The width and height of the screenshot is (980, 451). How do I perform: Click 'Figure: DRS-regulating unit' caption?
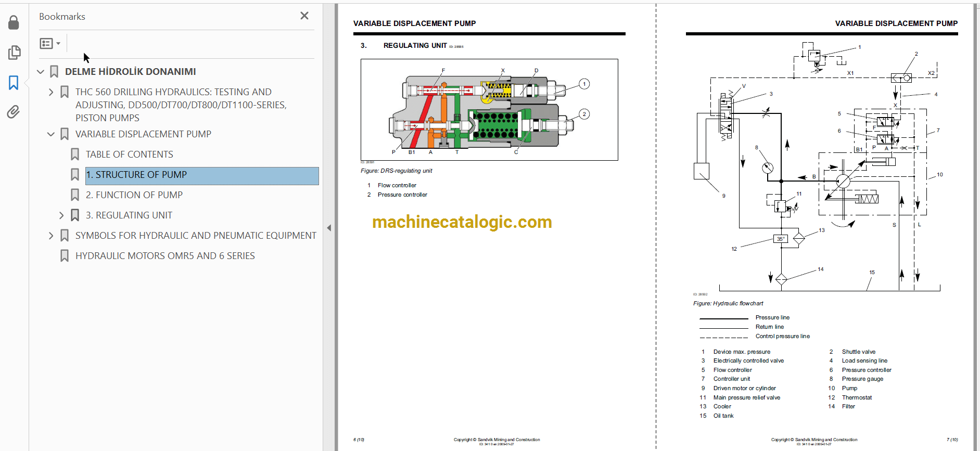(397, 171)
